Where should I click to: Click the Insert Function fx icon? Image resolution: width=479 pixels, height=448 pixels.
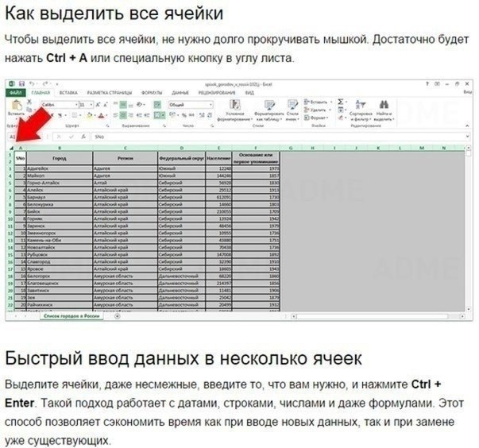(83, 137)
